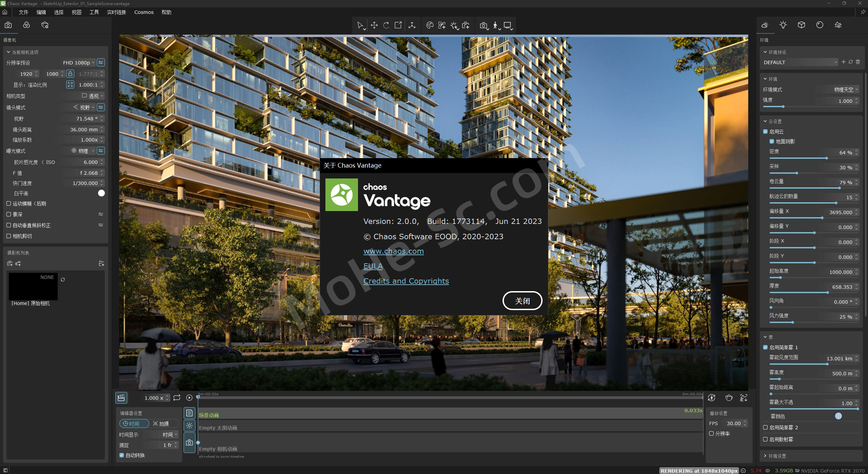The image size is (868, 474).
Task: Open the Cosmos menu
Action: tap(144, 12)
